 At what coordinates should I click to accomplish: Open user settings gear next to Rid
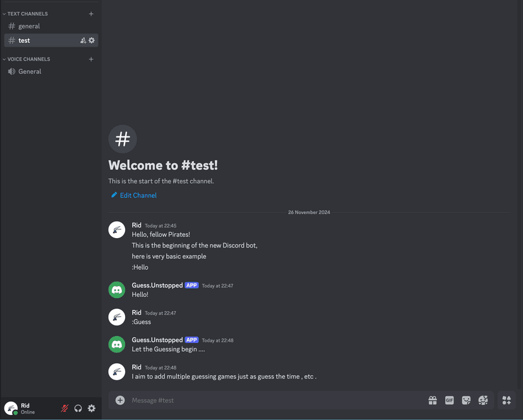[92, 408]
